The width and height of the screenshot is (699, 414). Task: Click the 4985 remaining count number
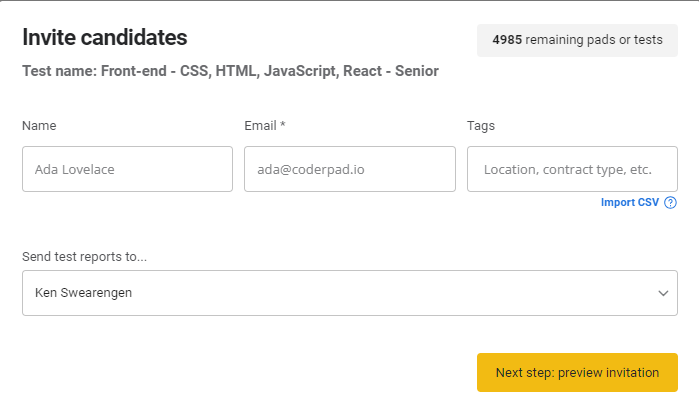pos(507,40)
